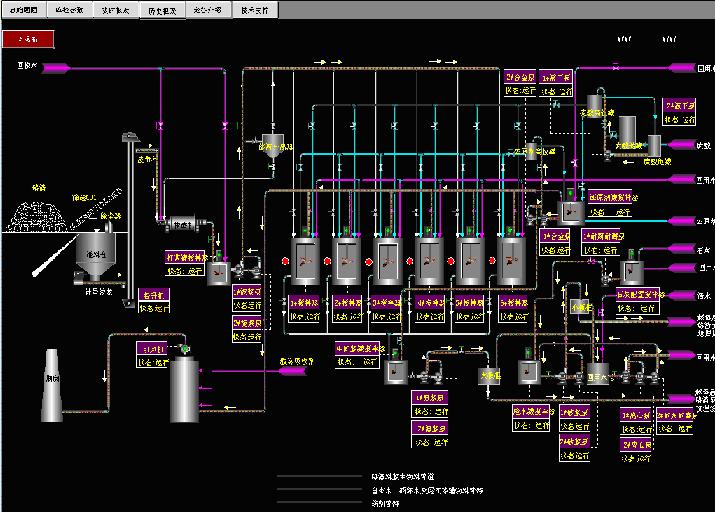Open the first tab in the top bar

[x=23, y=9]
